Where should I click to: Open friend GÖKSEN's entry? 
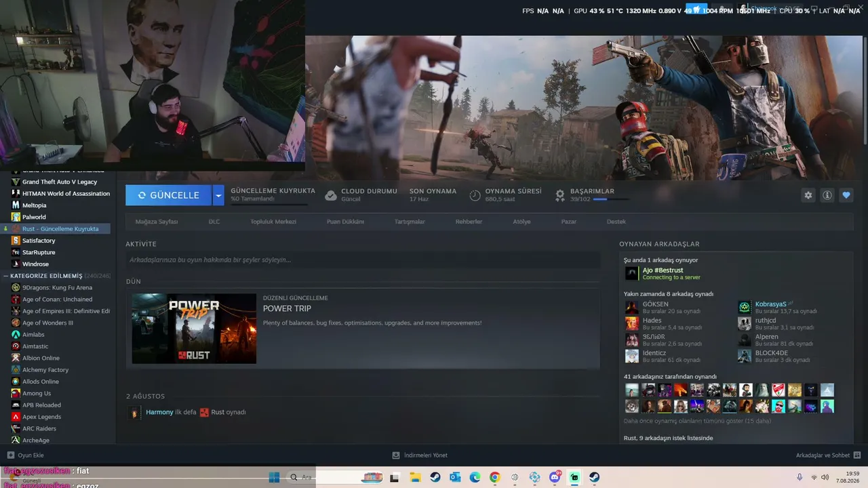[x=655, y=304]
